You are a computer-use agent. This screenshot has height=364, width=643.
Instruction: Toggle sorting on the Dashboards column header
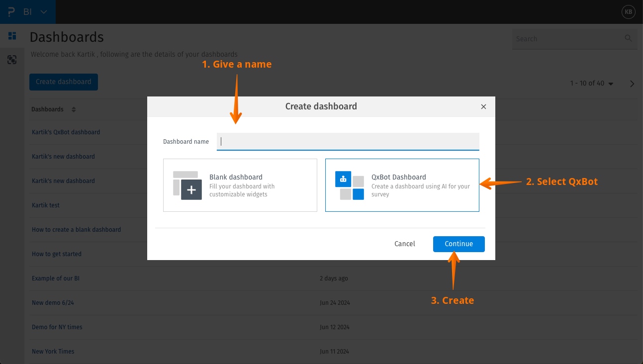(73, 109)
